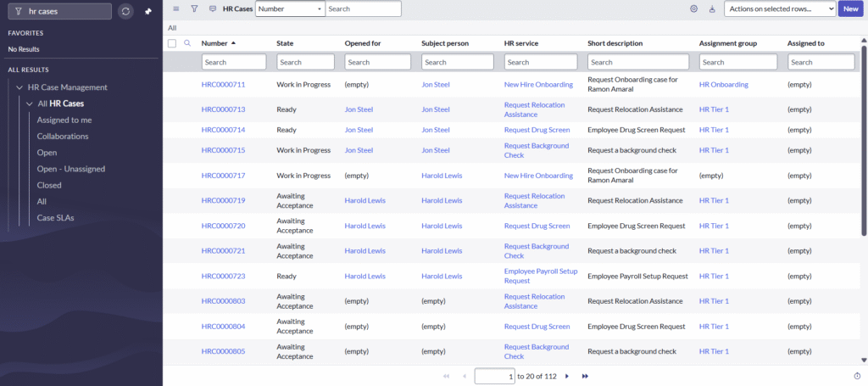Click the All breadcrumb filter link
The height and width of the screenshot is (386, 868).
(x=172, y=28)
